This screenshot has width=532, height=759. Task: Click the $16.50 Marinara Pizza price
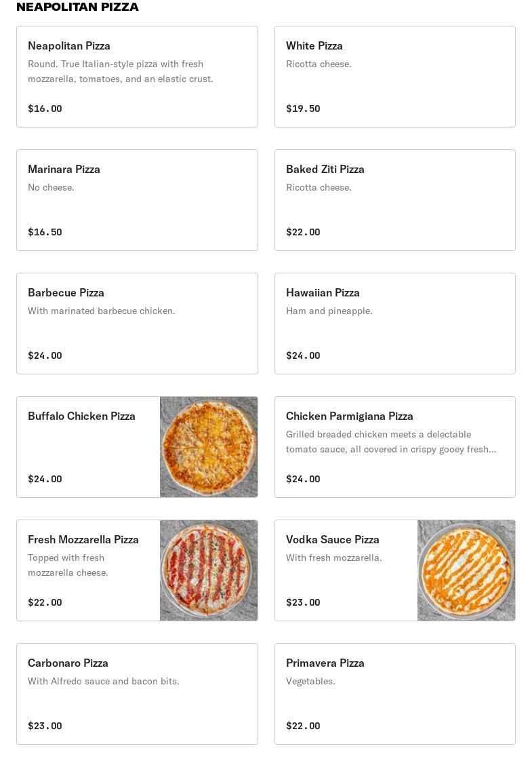[45, 232]
